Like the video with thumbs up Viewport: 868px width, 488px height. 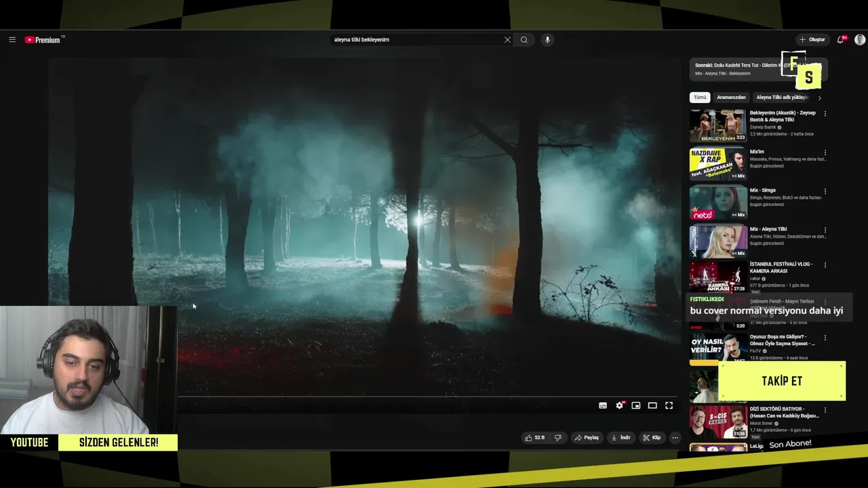[x=535, y=438]
